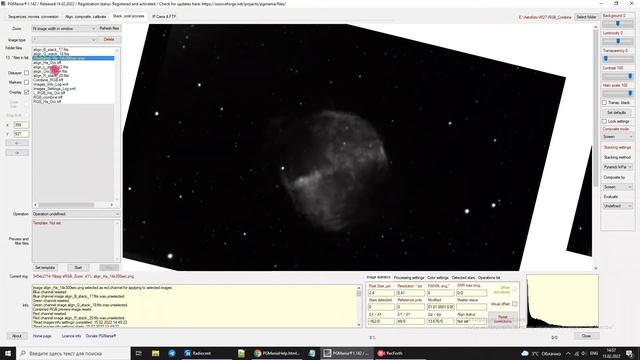Open the Operation dropdown
Viewport: 640px width, 360px height.
tap(76, 214)
